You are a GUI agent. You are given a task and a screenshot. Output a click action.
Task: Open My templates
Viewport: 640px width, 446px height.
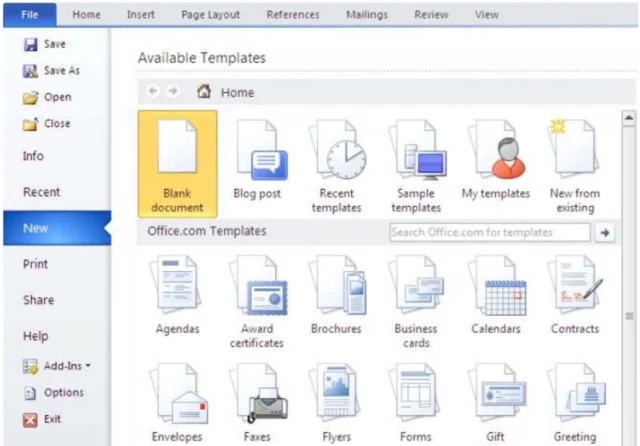[x=496, y=159]
